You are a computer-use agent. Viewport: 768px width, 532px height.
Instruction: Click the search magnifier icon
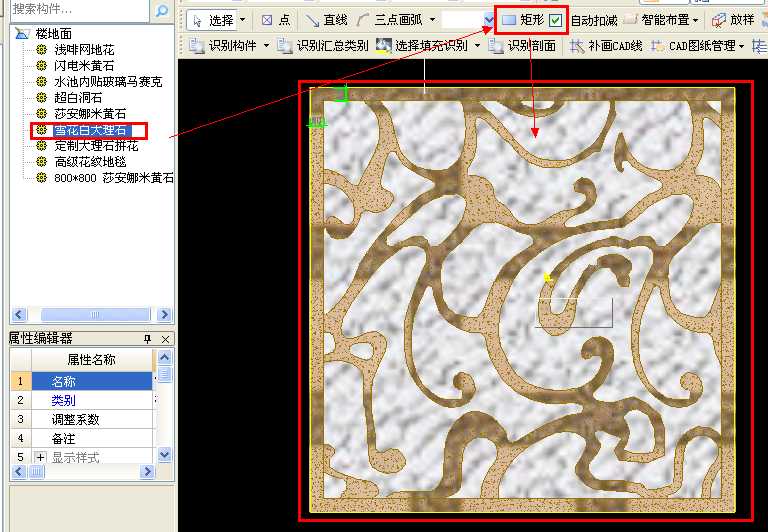click(163, 10)
